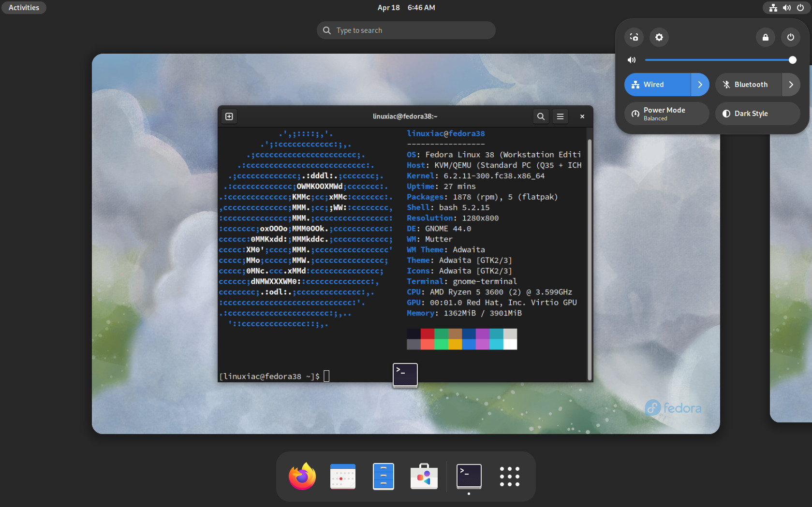Click the 'Kernel' line in terminal output
Image resolution: width=812 pixels, height=507 pixels.
tap(475, 176)
